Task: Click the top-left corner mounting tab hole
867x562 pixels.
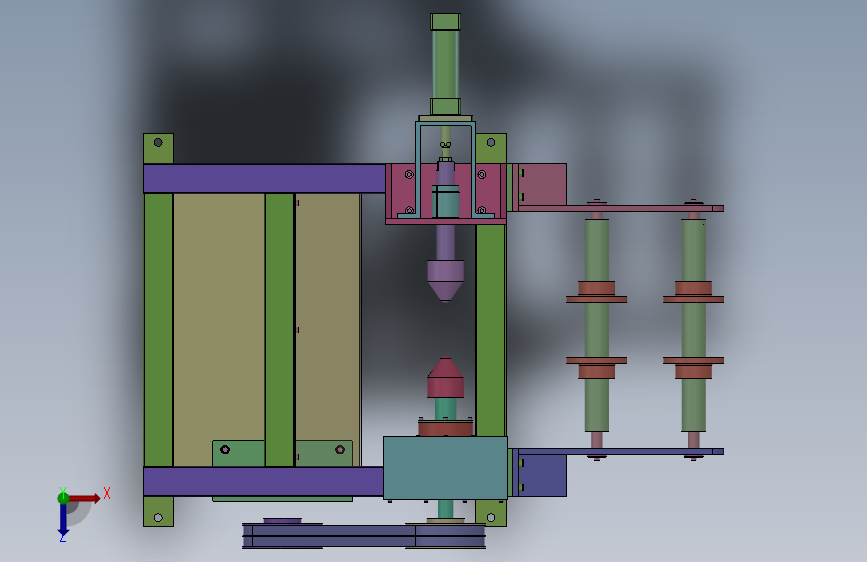Action: (x=158, y=143)
